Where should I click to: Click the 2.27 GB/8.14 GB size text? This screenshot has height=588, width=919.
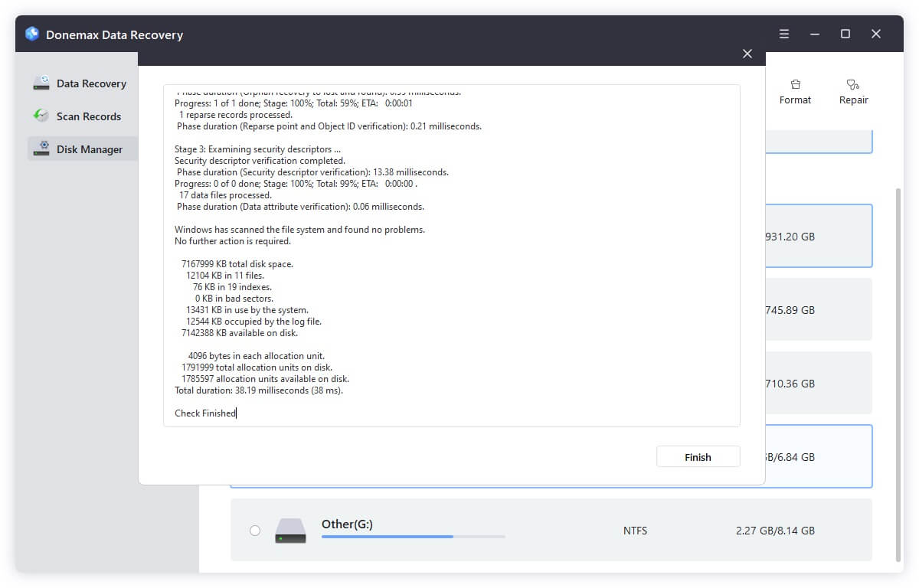click(x=773, y=530)
